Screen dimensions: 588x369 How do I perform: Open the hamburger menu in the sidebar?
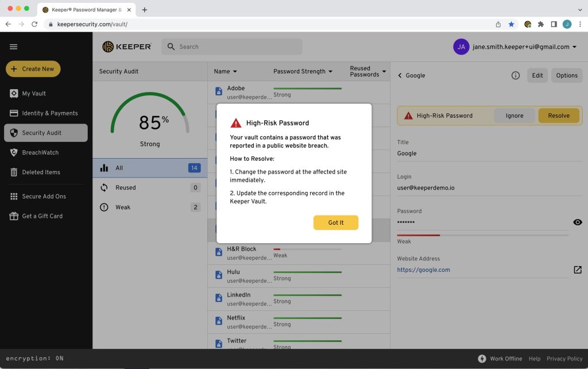(x=14, y=47)
